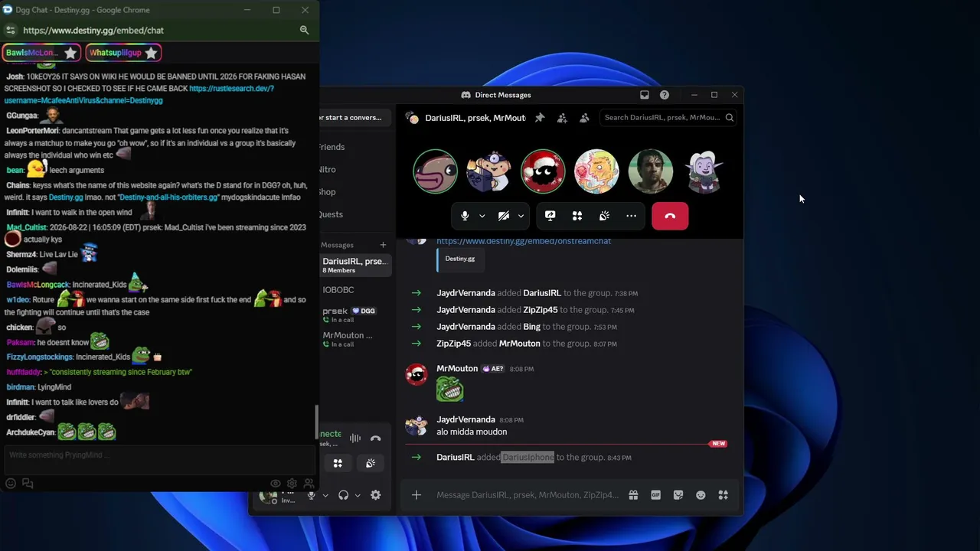
Task: Add friends to the group DM
Action: tap(562, 118)
